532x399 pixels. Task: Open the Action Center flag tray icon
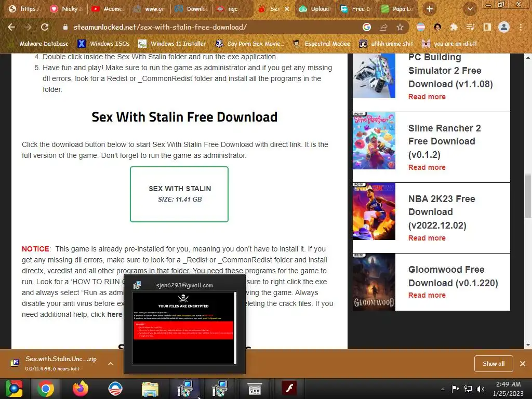455,389
